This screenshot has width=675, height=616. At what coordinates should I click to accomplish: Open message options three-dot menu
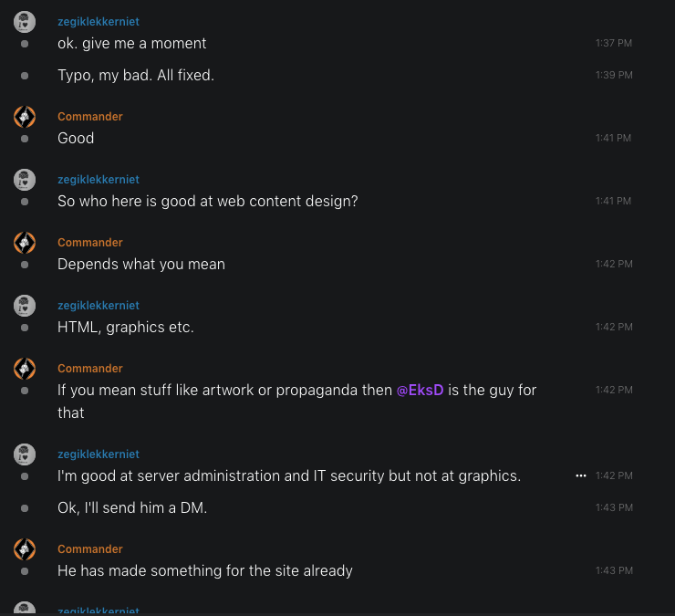(x=580, y=475)
